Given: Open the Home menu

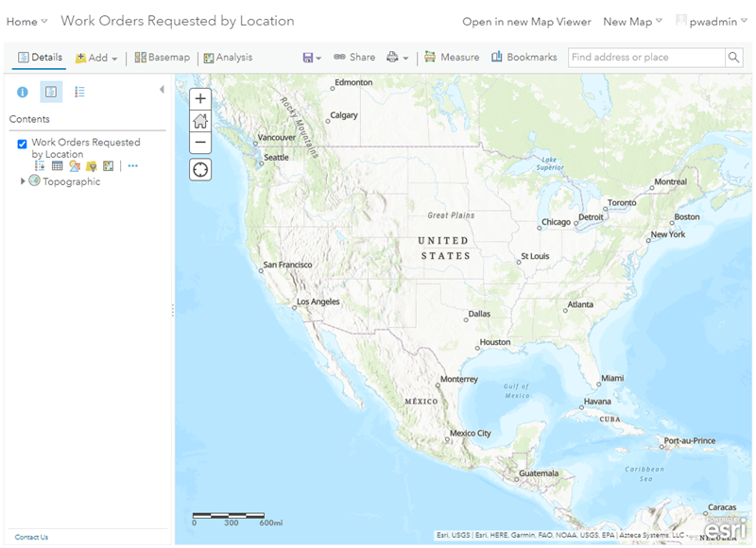Looking at the screenshot, I should coord(26,22).
